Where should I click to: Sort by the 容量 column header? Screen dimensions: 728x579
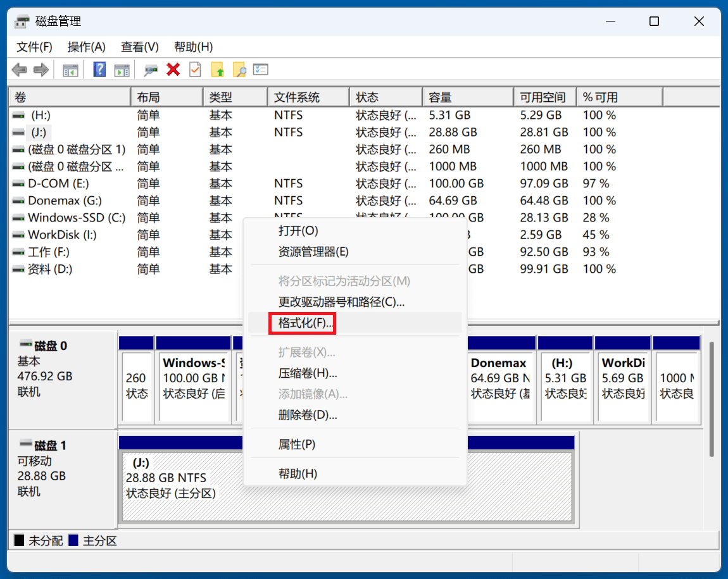point(467,97)
